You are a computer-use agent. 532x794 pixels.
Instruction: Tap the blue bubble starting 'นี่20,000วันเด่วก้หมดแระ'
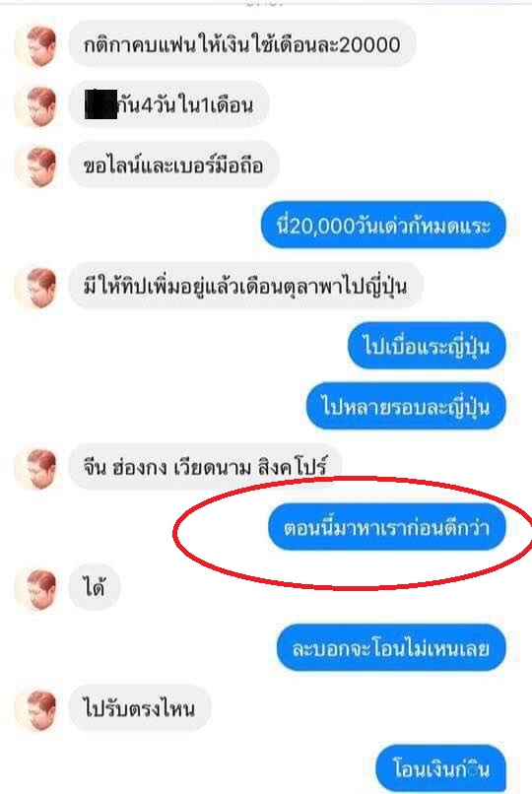(x=383, y=226)
